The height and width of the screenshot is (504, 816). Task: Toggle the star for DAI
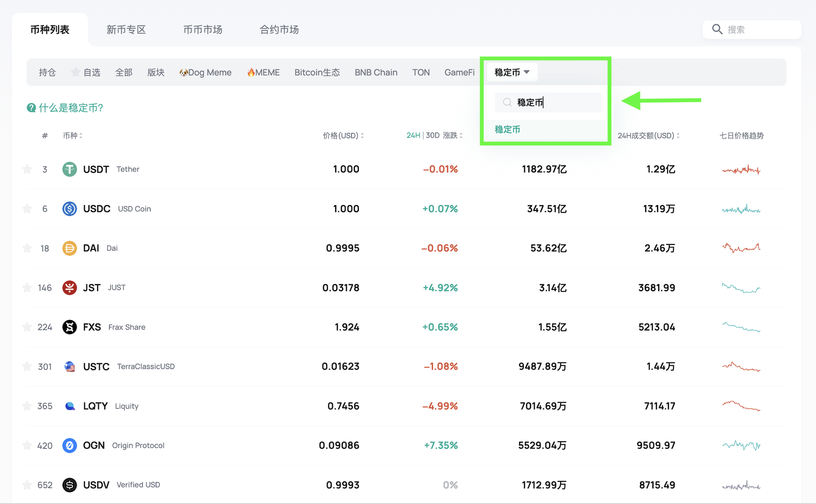point(27,248)
